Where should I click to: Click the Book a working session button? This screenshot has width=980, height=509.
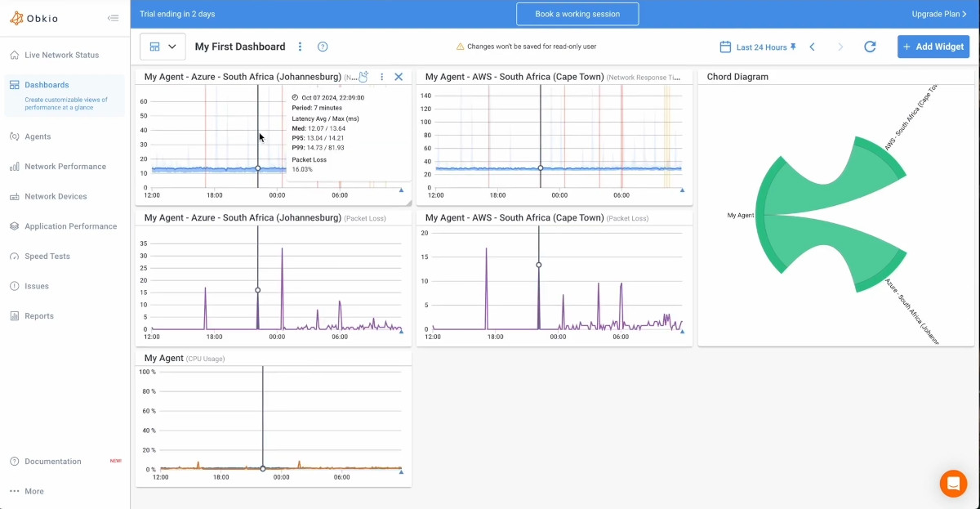pos(577,14)
